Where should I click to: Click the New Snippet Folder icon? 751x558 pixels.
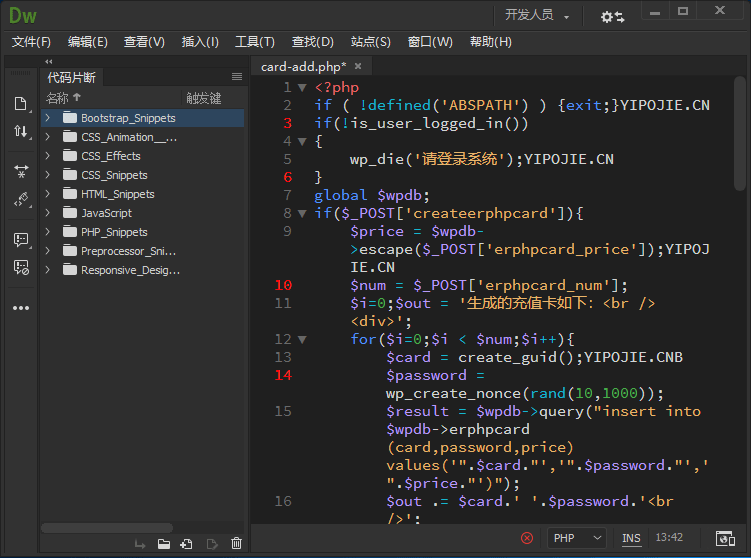coord(163,543)
